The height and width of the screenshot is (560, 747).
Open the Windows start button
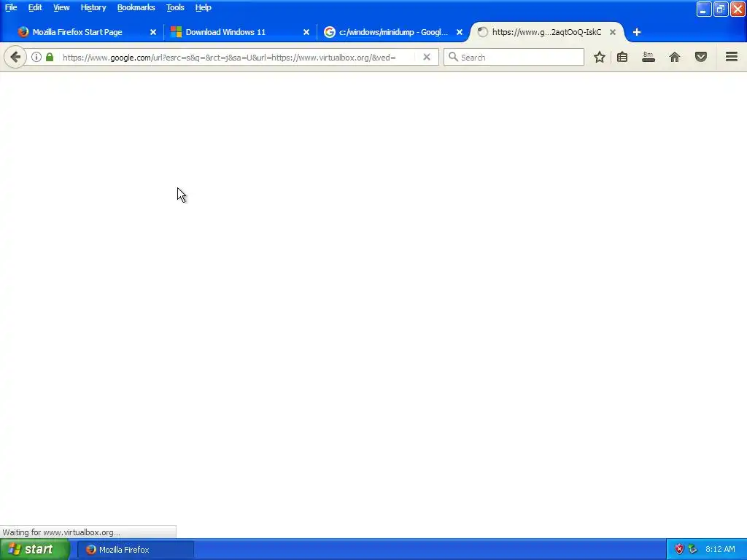(34, 549)
